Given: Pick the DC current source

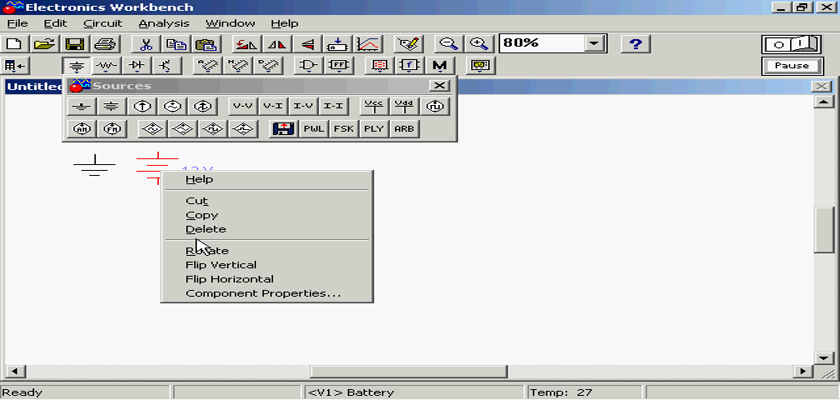Looking at the screenshot, I should (x=142, y=107).
